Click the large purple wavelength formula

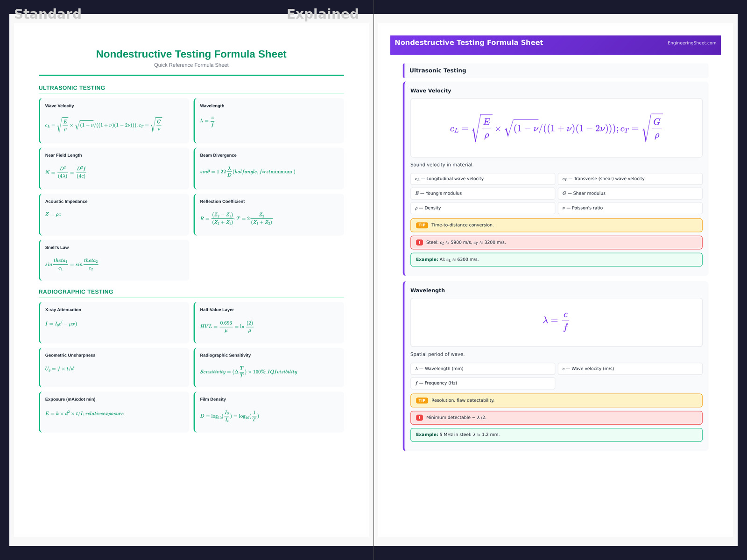(x=556, y=321)
